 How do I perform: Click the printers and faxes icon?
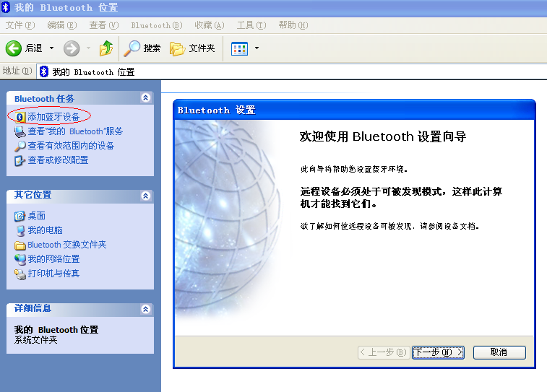point(20,274)
